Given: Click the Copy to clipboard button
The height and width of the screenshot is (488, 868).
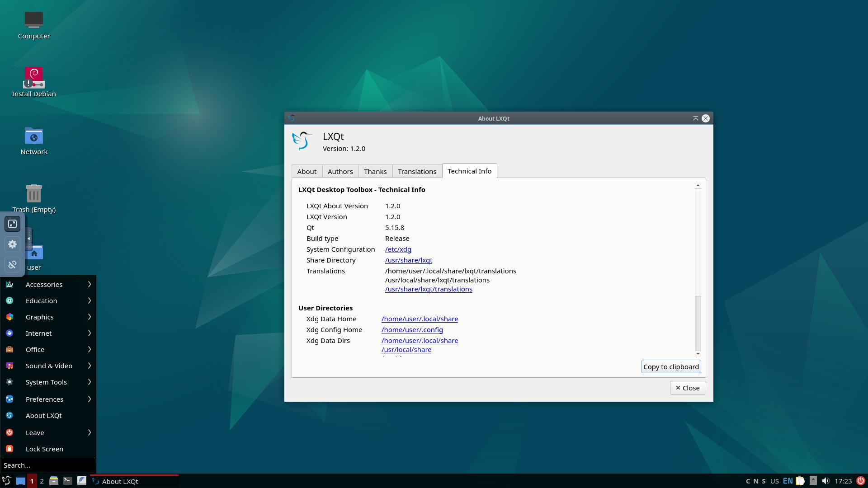Looking at the screenshot, I should tap(671, 366).
